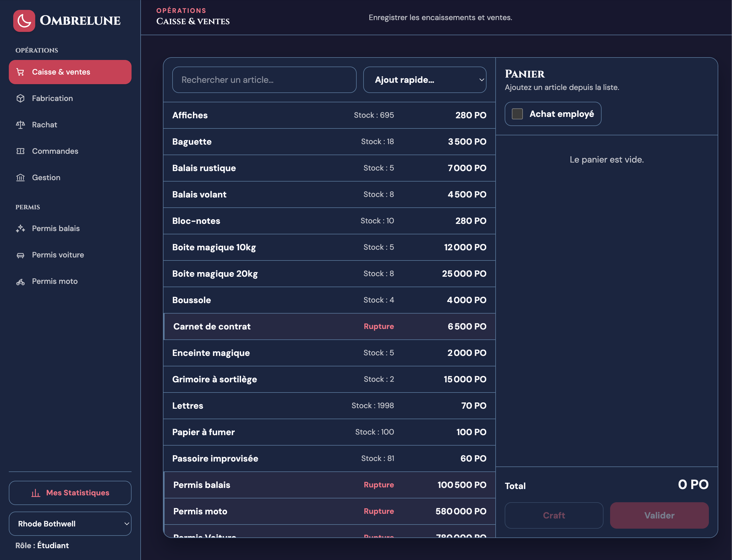Add Passoire improvisée to the cart

click(329, 458)
